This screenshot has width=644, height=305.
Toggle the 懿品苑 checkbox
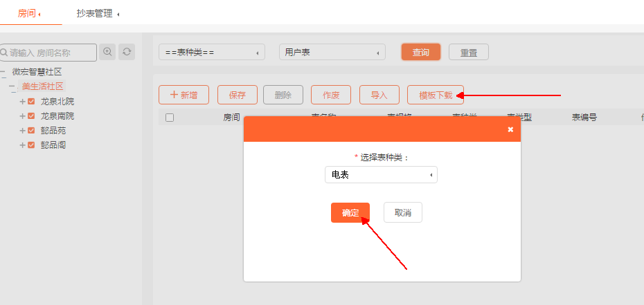tap(31, 131)
